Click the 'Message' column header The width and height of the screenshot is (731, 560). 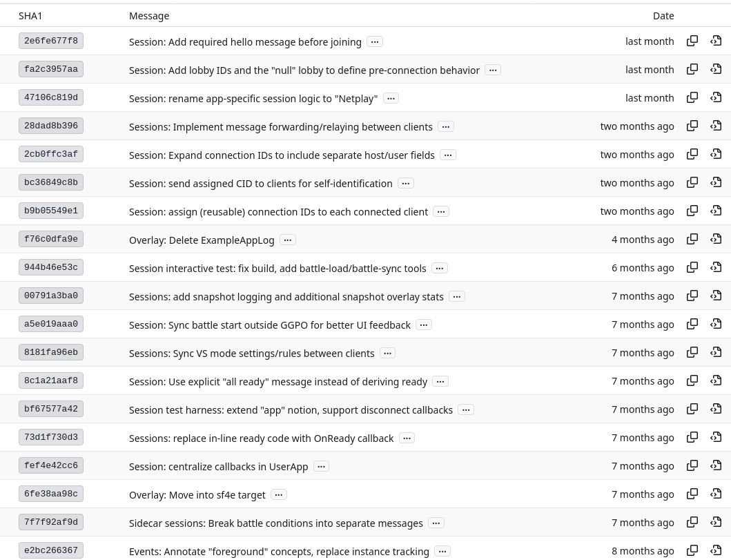149,16
